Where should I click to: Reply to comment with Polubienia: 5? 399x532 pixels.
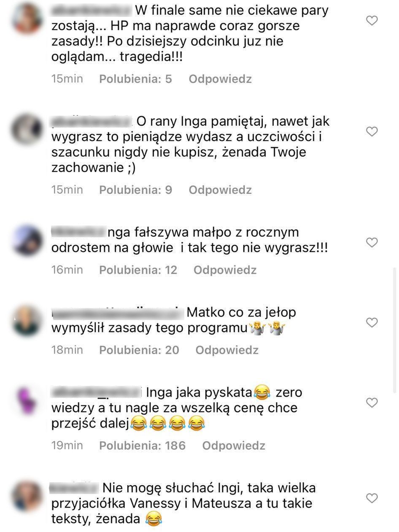(220, 79)
